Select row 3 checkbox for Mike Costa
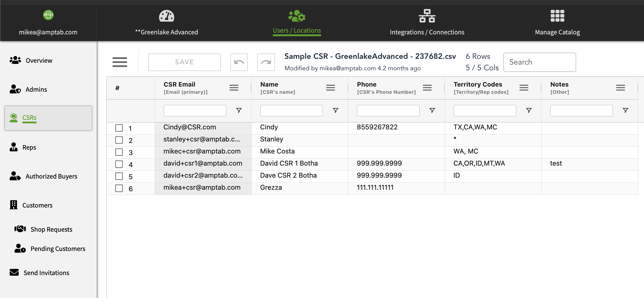This screenshot has height=298, width=644. tap(119, 152)
